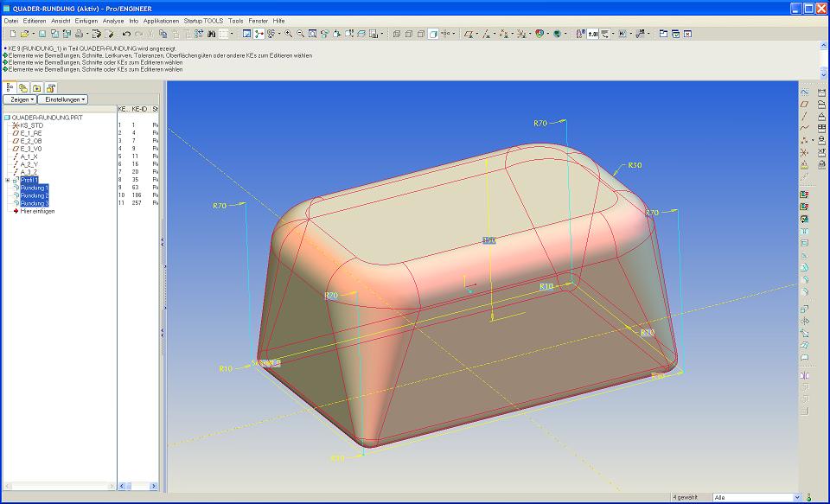
Task: Open the color appearance palette icon
Action: pyautogui.click(x=540, y=34)
